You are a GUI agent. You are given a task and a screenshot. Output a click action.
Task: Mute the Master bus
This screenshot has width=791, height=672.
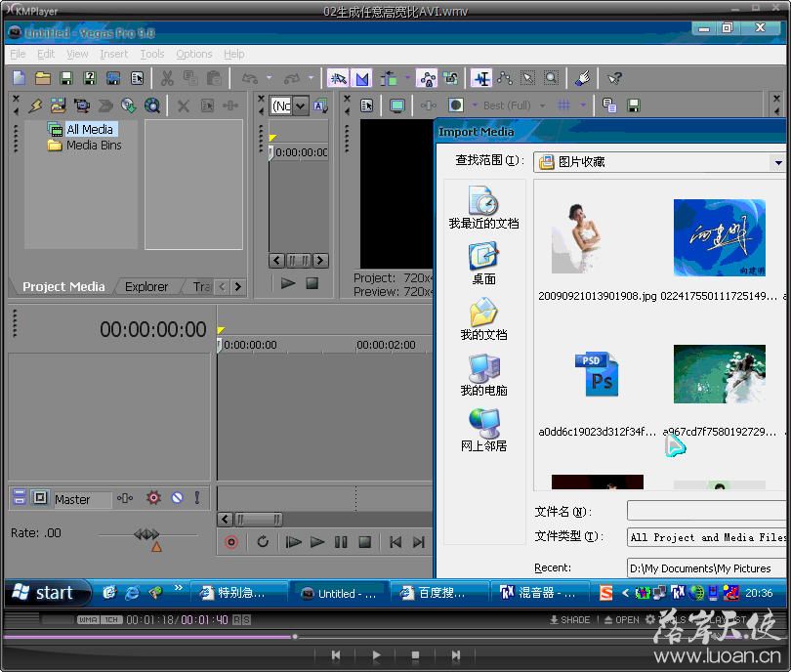(x=177, y=498)
